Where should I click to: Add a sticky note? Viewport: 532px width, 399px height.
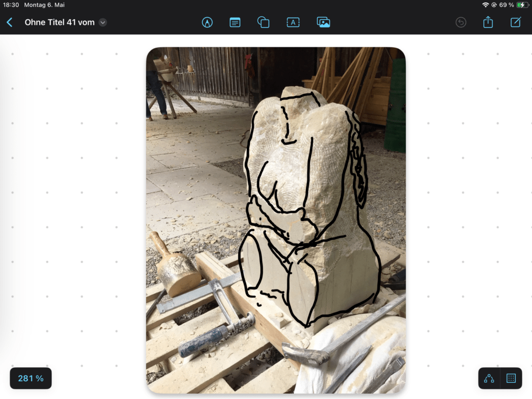coord(235,22)
